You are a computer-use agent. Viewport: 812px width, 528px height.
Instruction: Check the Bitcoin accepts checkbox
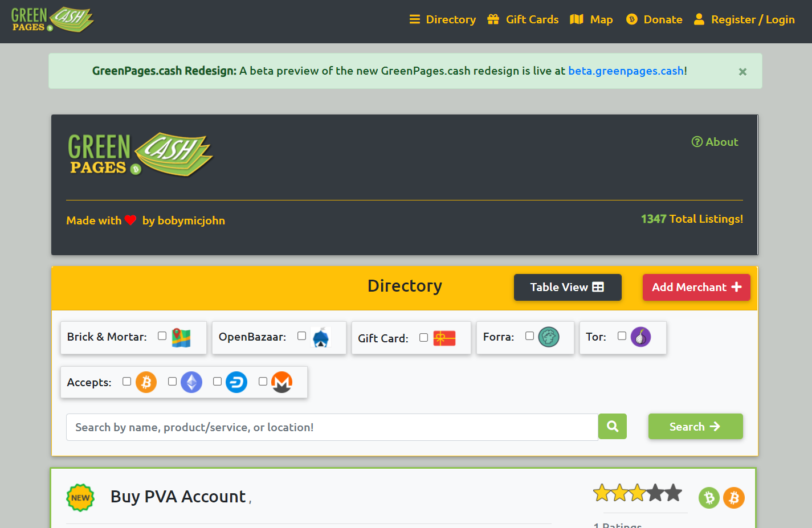(x=127, y=382)
